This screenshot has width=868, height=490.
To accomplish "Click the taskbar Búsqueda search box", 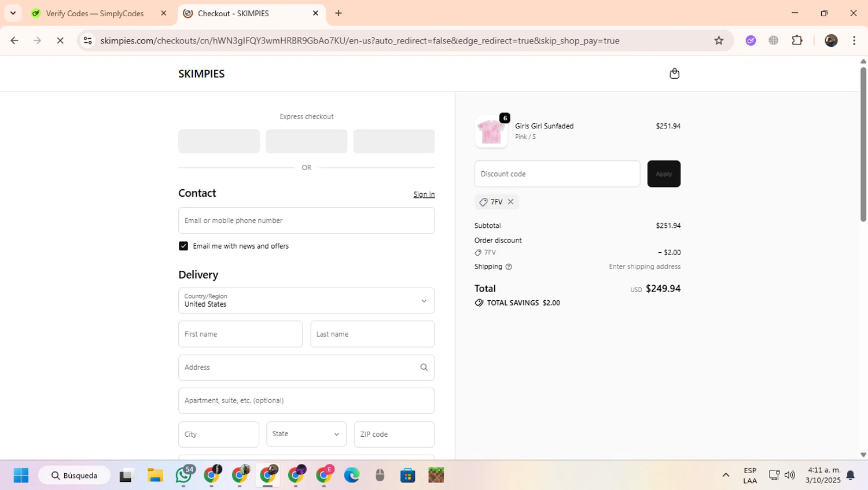I will click(74, 476).
